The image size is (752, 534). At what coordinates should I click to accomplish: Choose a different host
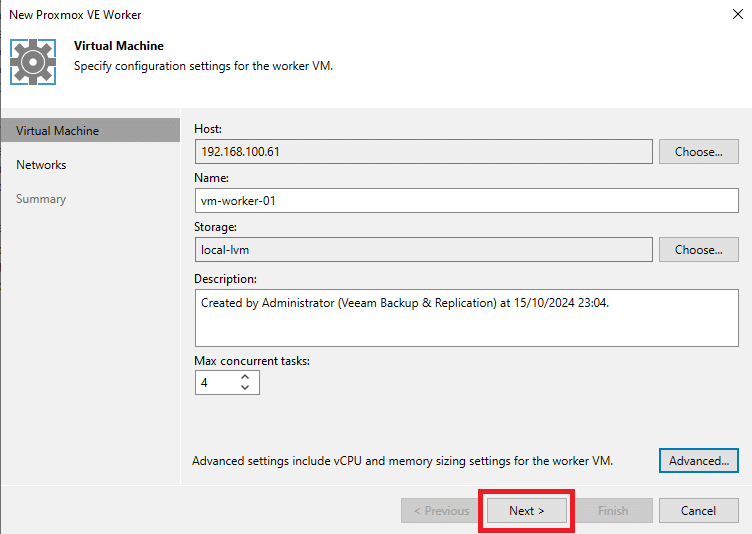pyautogui.click(x=698, y=152)
